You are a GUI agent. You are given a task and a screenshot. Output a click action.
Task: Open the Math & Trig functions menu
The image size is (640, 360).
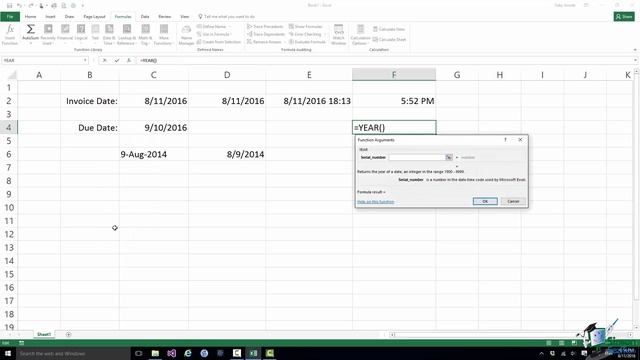(x=145, y=34)
